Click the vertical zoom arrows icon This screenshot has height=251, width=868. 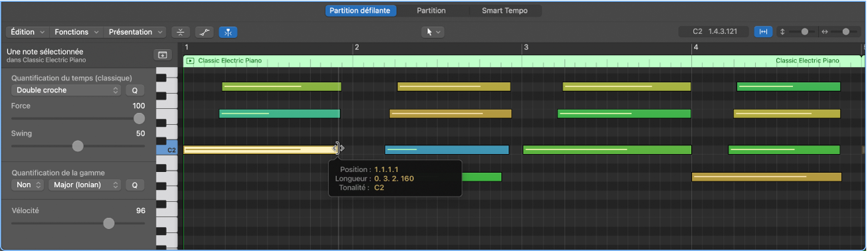point(782,31)
